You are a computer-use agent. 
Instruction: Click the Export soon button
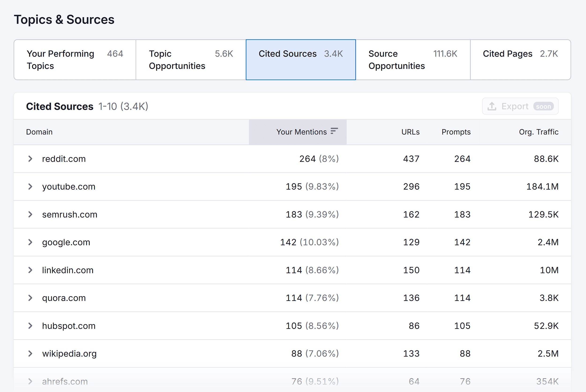click(x=520, y=106)
